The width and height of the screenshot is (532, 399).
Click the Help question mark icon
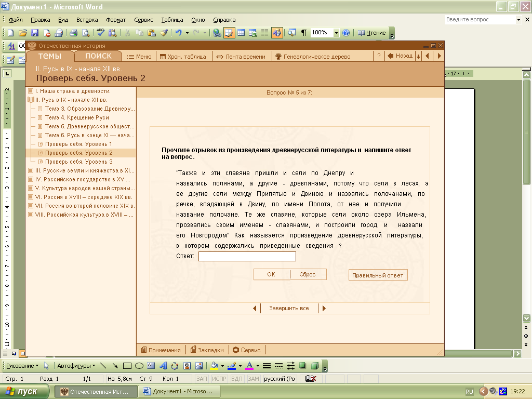(x=345, y=33)
